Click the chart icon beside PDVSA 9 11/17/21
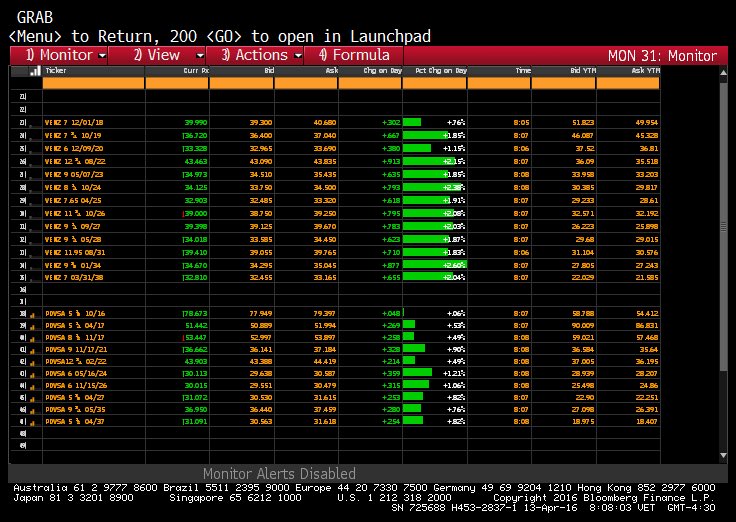 click(x=31, y=348)
